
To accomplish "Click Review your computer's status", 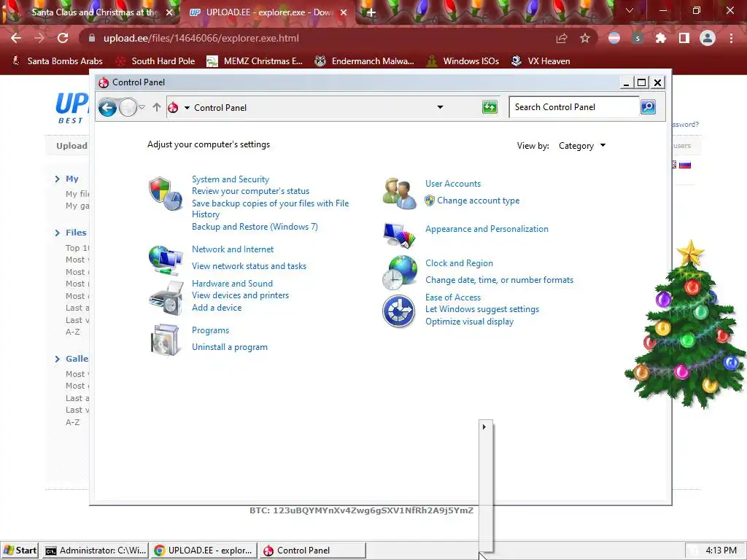I will point(251,191).
